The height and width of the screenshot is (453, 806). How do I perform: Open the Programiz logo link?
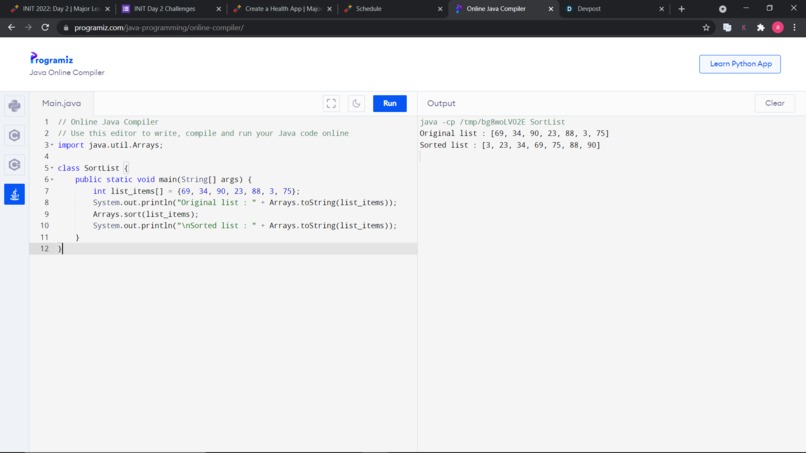coord(51,59)
